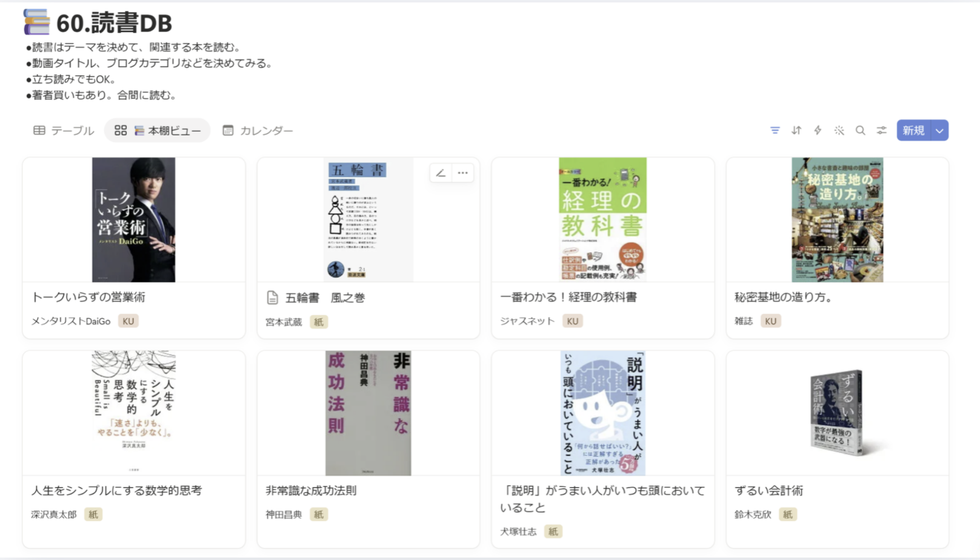Switch to the テーブル view tab
Viewport: 980px width, 560px height.
64,130
